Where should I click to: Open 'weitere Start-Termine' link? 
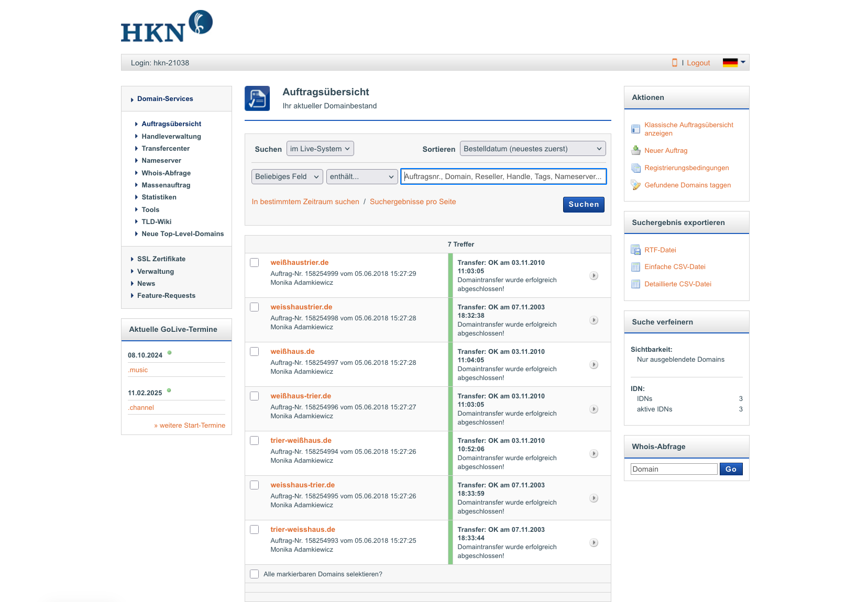[x=190, y=425]
